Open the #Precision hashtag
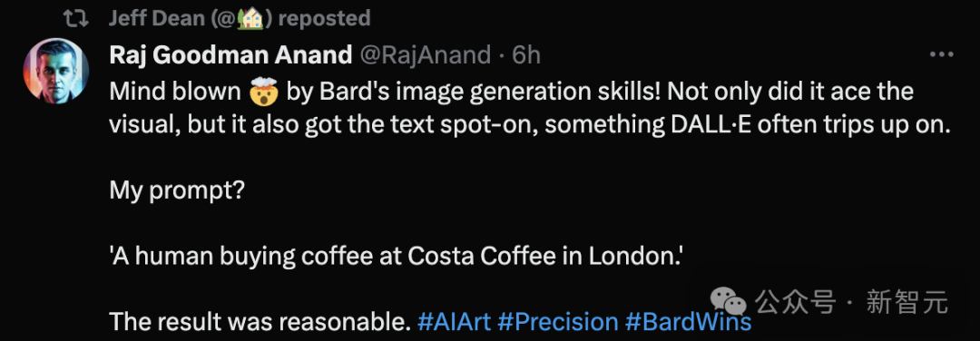The height and width of the screenshot is (341, 980). [x=558, y=322]
